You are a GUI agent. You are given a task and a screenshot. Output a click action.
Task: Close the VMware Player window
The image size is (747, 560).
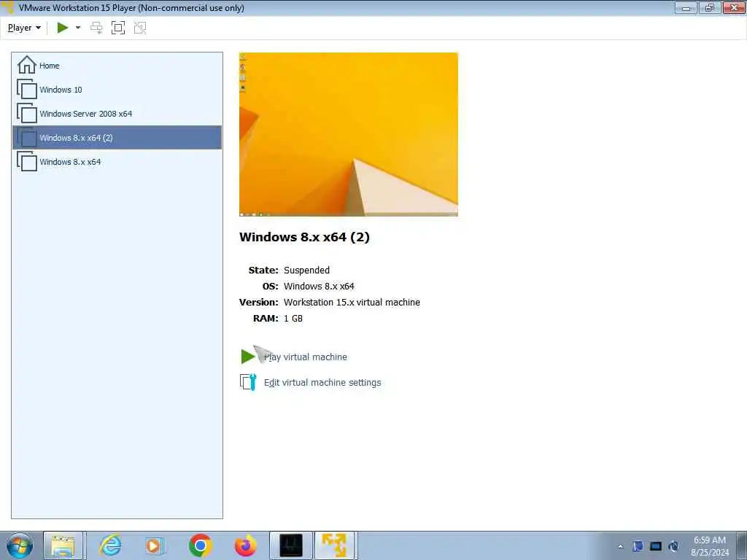734,7
